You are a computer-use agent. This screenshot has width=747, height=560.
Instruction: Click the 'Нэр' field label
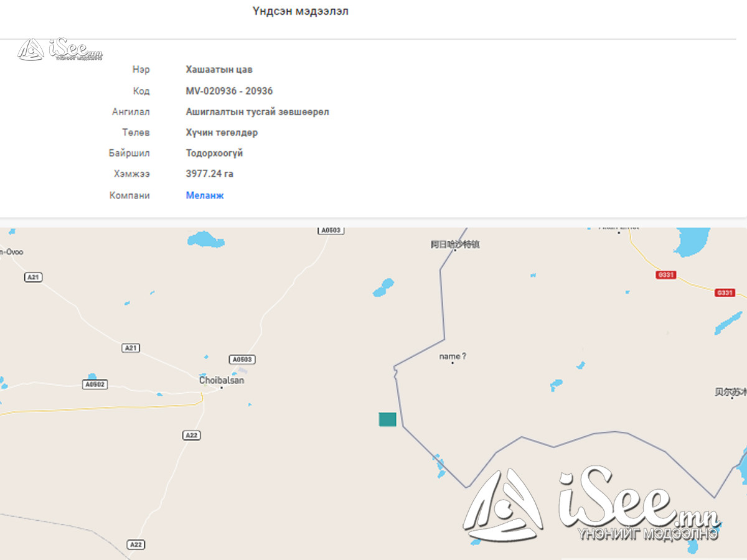[x=141, y=70]
